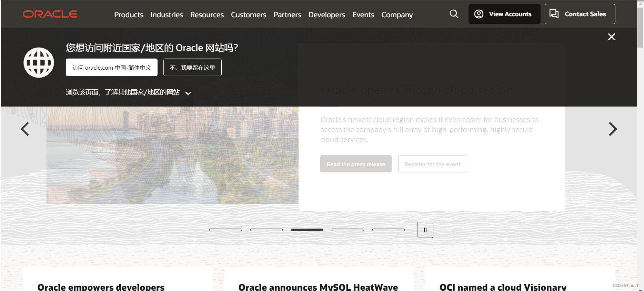Image resolution: width=644 pixels, height=291 pixels.
Task: Select the fifth carousel slide indicator
Action: [x=388, y=230]
